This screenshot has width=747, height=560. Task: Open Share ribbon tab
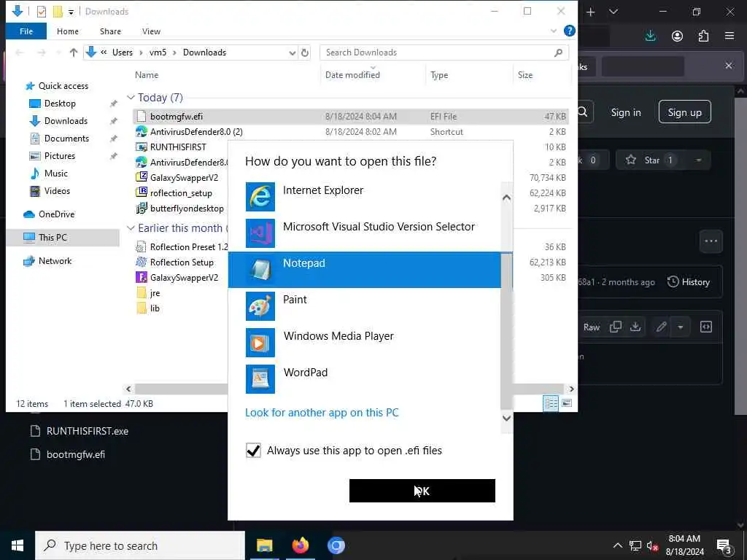110,31
